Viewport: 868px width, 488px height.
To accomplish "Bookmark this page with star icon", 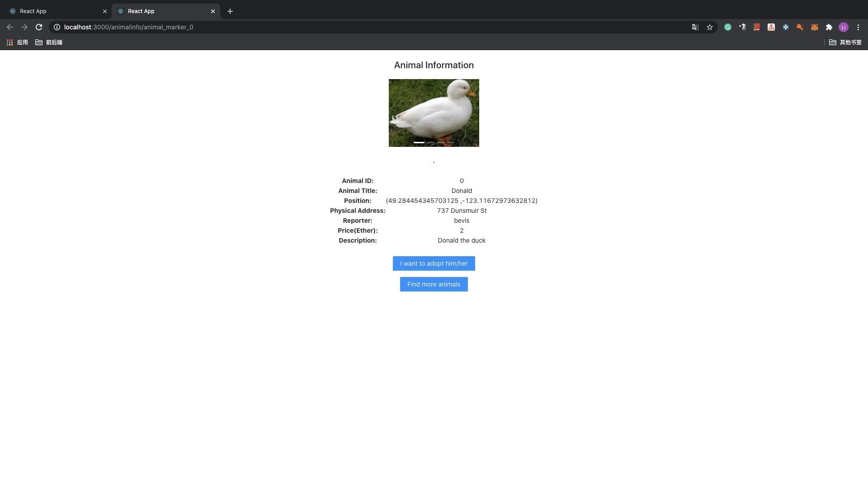I will point(710,27).
